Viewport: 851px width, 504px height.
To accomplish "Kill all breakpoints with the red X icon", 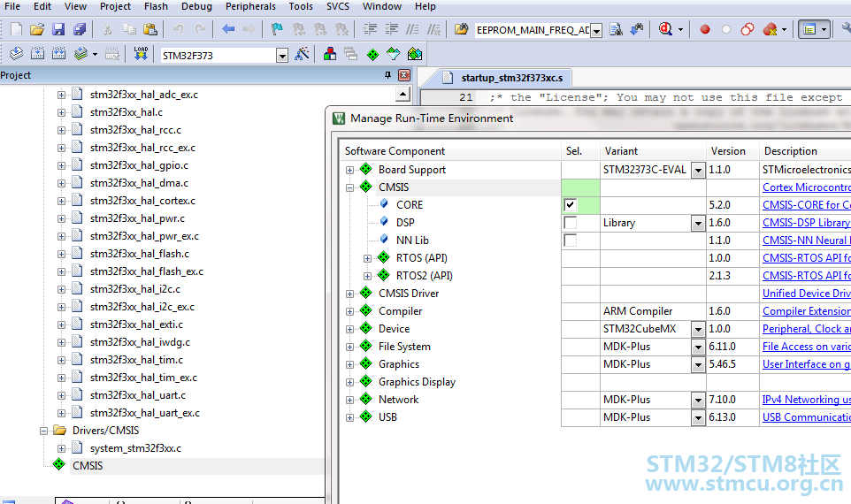I will point(770,29).
